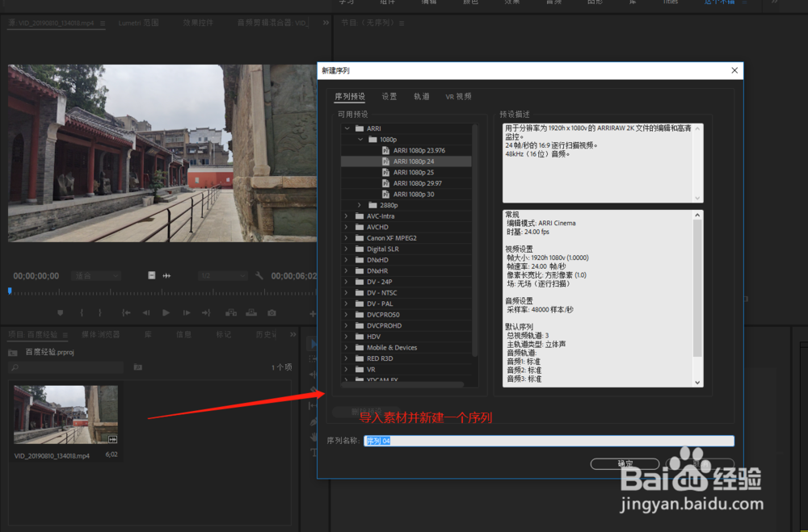Collapse the 1080p subfolder
808x532 pixels.
pyautogui.click(x=360, y=140)
